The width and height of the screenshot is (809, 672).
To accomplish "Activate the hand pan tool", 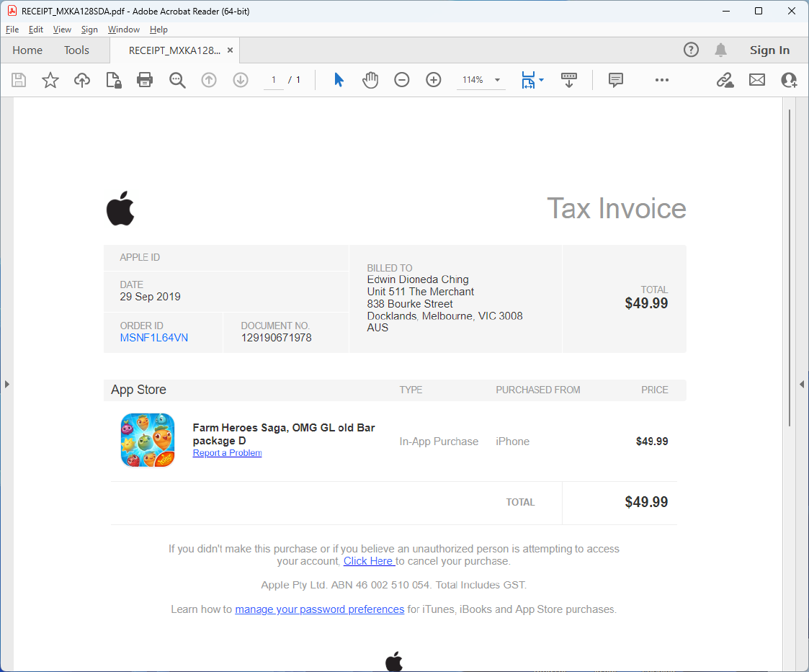I will (x=370, y=80).
